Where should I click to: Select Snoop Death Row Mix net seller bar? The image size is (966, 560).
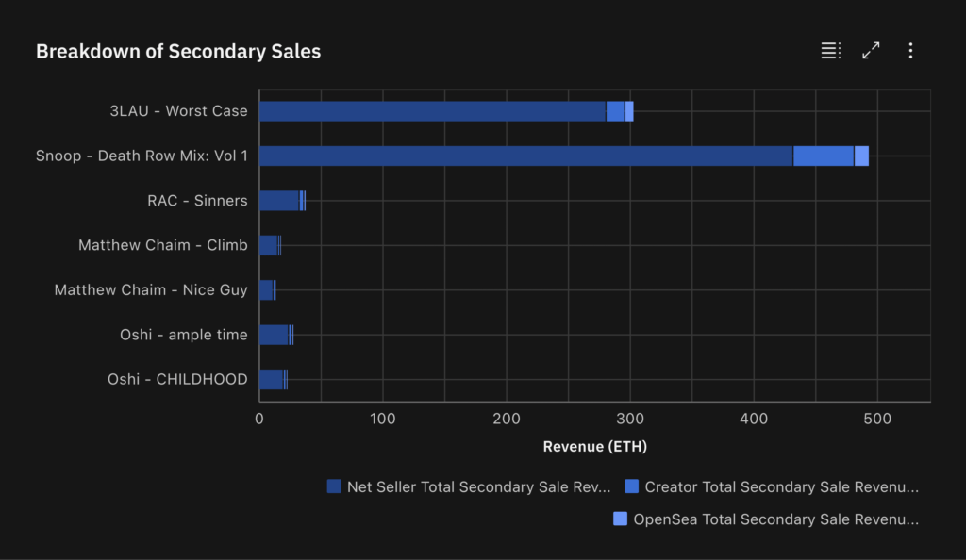tap(525, 156)
